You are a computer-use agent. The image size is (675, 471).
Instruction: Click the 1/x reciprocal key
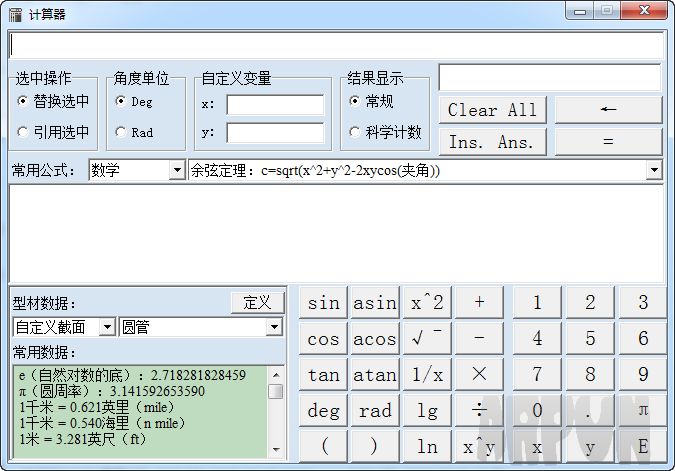(x=427, y=375)
